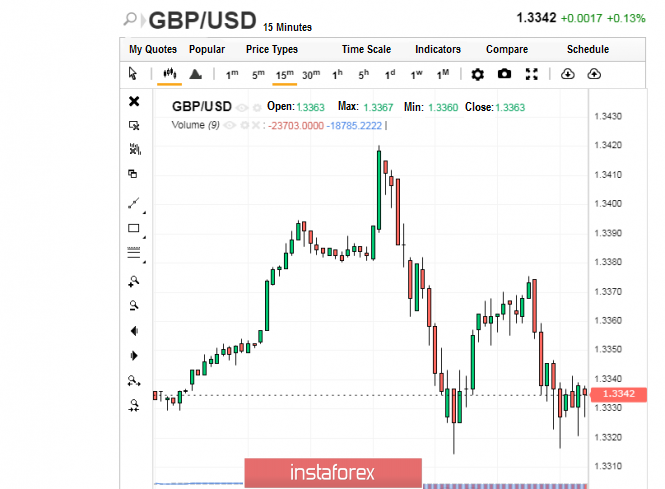Open chart settings gear
Image resolution: width=665 pixels, height=489 pixels.
coord(477,74)
